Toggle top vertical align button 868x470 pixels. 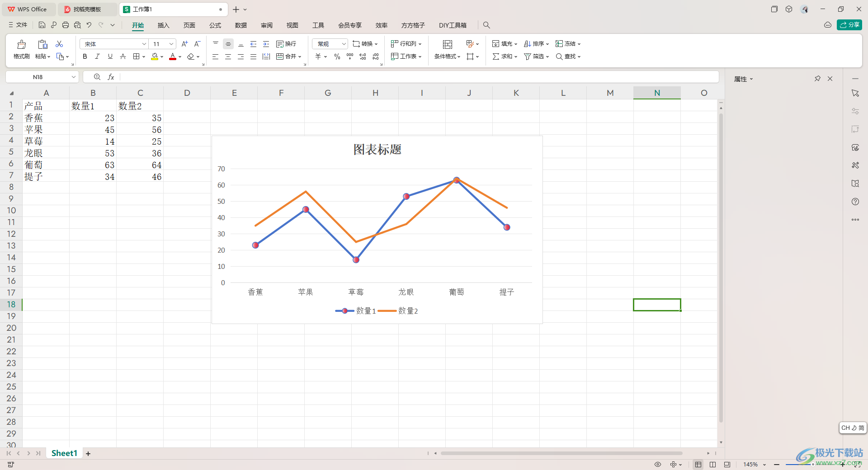[x=216, y=44]
